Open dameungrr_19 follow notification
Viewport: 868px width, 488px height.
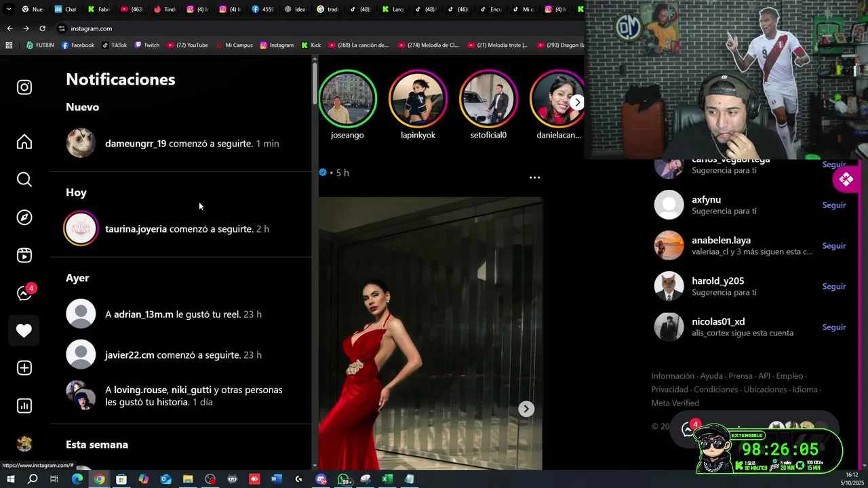pos(180,144)
